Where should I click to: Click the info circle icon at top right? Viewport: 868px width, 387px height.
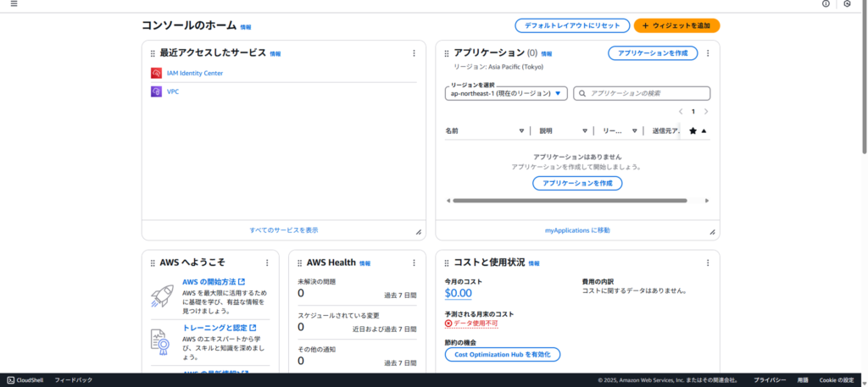point(826,3)
